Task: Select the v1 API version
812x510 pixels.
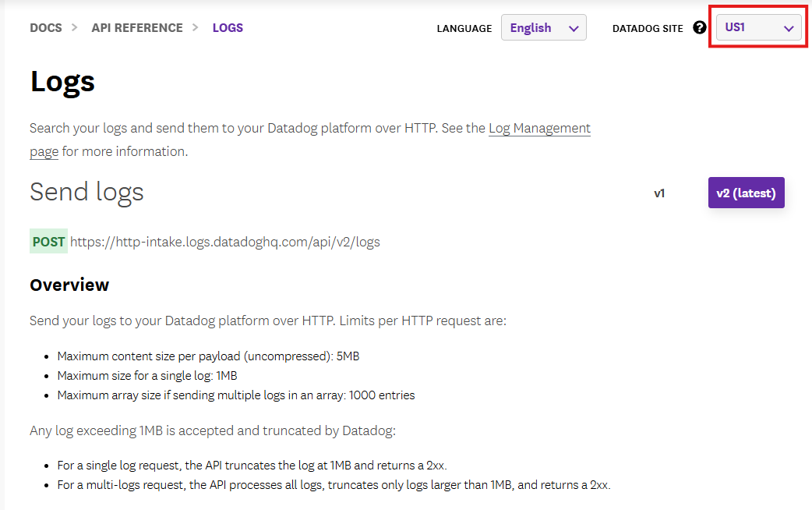Action: point(660,193)
